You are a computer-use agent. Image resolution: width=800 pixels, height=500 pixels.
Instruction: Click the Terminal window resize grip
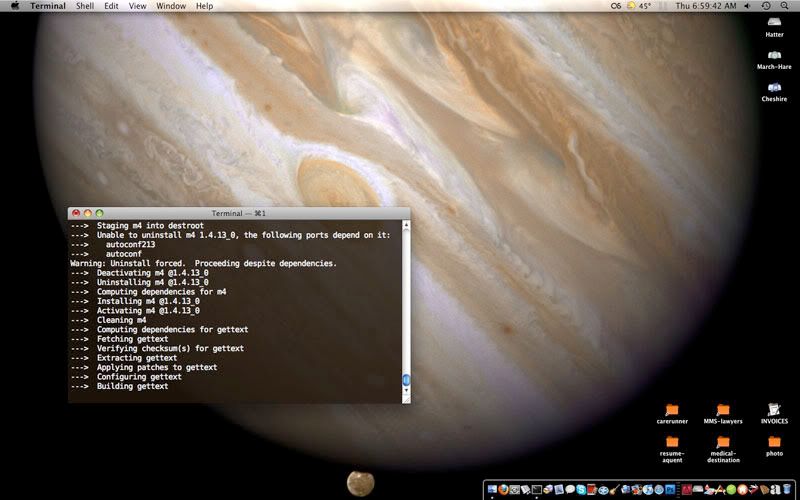tap(406, 399)
